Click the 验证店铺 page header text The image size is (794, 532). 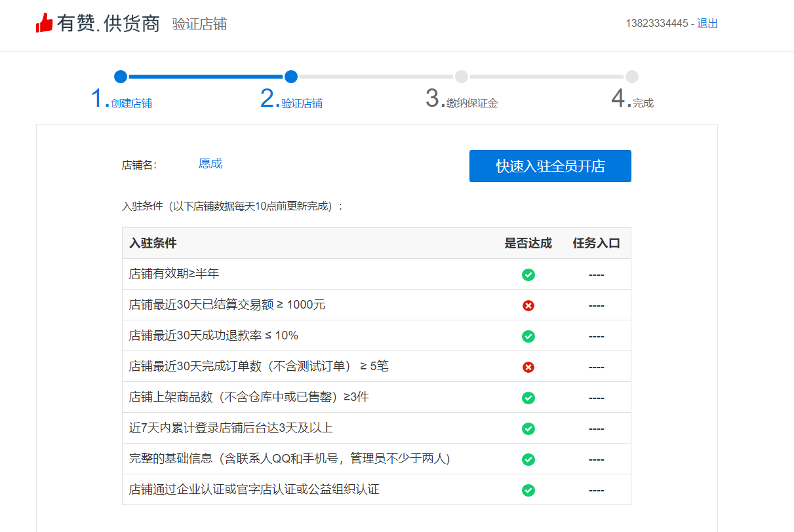click(x=199, y=24)
